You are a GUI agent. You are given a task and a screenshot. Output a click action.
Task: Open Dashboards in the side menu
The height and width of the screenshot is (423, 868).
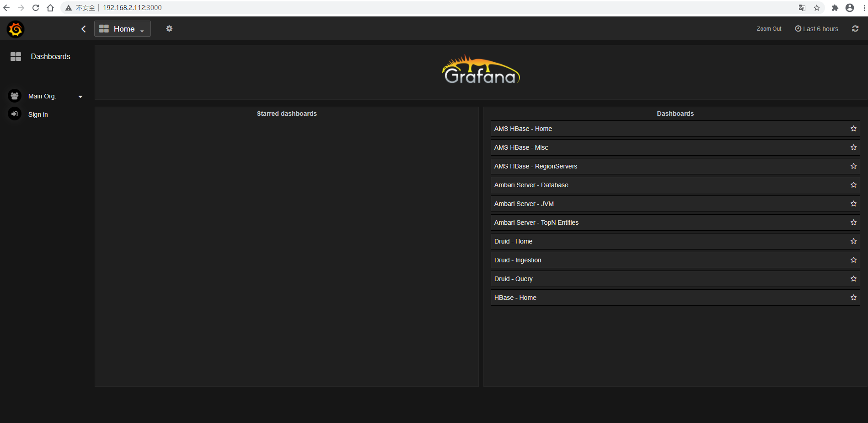(50, 56)
